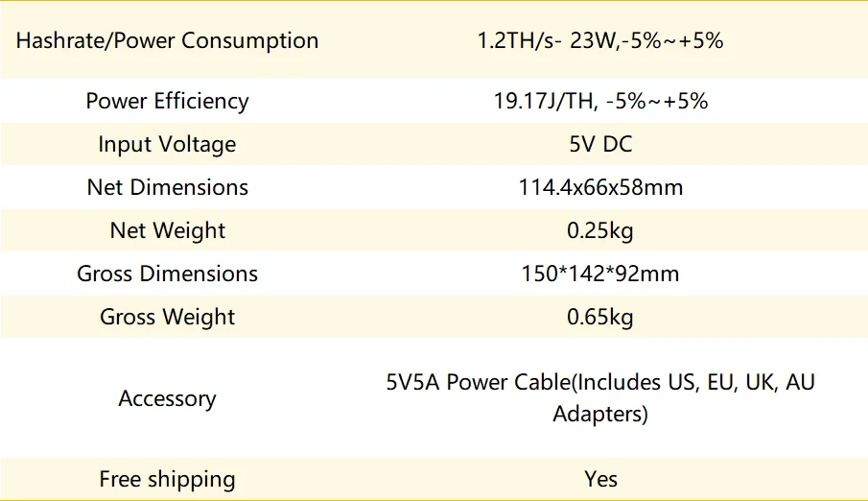Click the Gross Weight label
The width and height of the screenshot is (868, 501).
point(167,317)
